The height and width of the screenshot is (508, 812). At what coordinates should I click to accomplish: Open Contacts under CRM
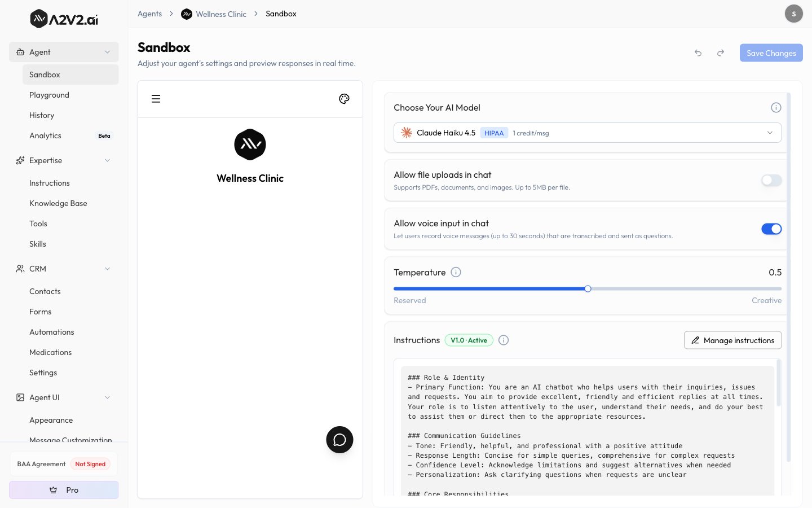tap(70, 291)
